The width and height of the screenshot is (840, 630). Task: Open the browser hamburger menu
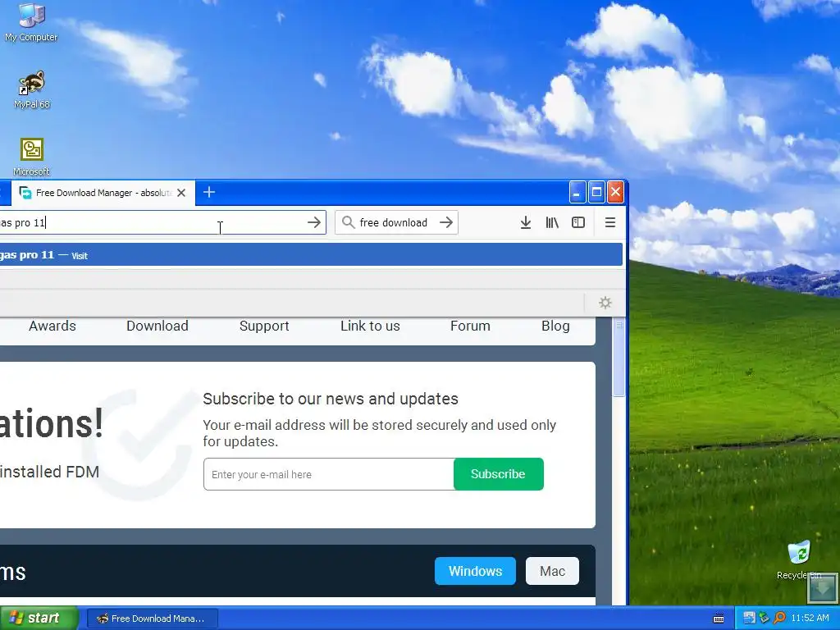click(609, 222)
